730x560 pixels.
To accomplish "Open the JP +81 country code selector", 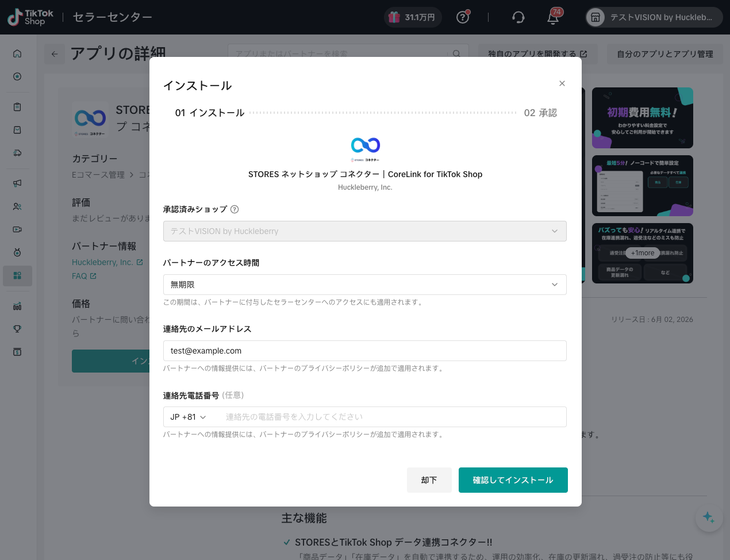I will (188, 417).
